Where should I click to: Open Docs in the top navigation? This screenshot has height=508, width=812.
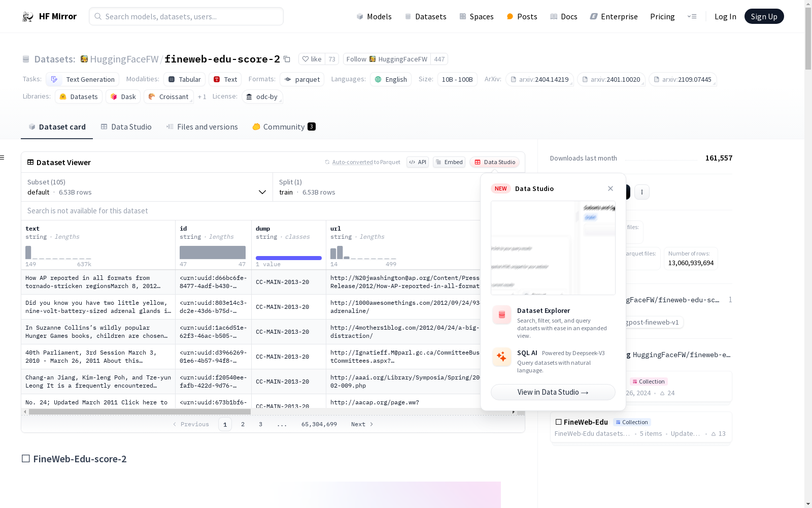pyautogui.click(x=564, y=16)
